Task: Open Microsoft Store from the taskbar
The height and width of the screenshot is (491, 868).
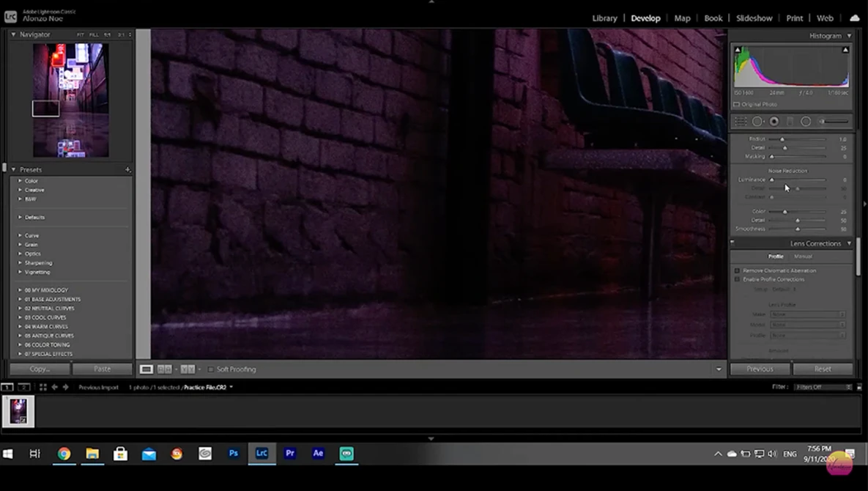Action: pos(120,454)
